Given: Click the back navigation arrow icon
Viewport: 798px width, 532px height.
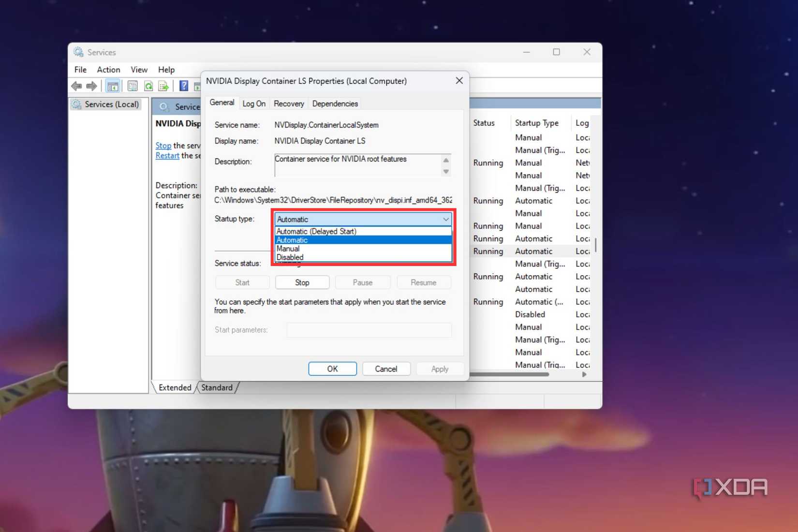Looking at the screenshot, I should coord(76,86).
